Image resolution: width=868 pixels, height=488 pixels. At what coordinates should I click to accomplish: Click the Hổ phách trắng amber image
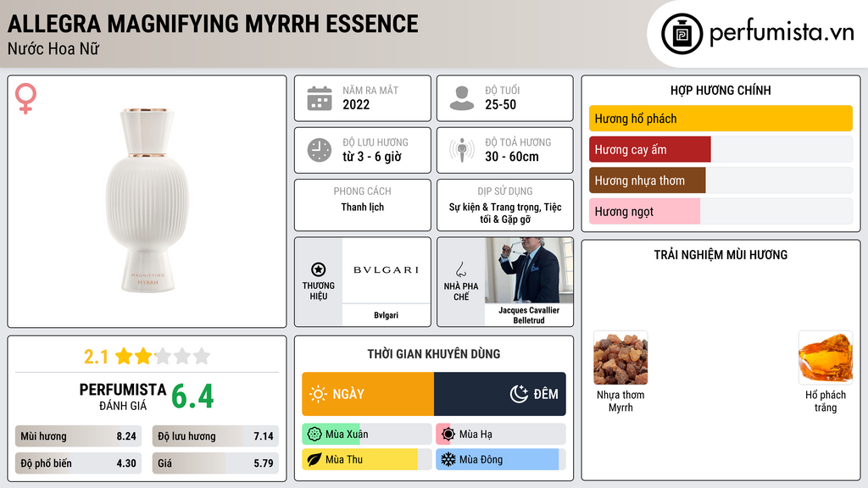click(x=826, y=358)
